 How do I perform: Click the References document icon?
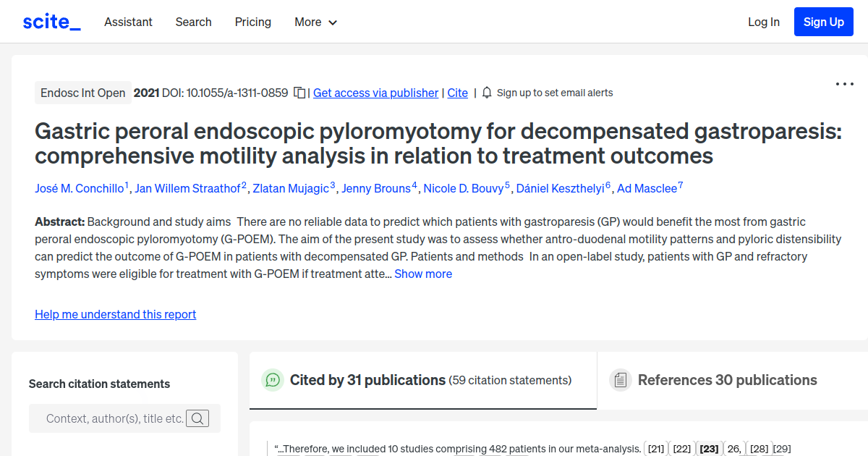pos(620,380)
